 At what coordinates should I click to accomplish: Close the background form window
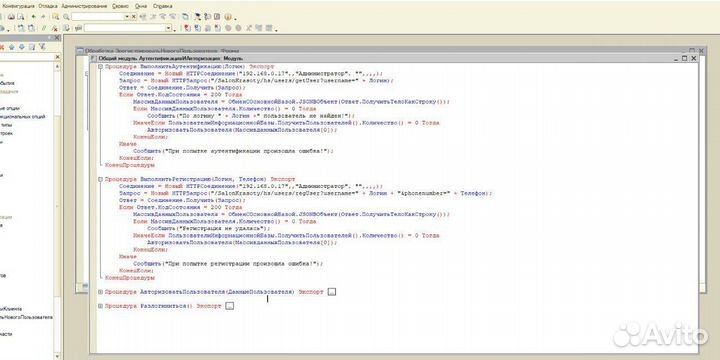[701, 51]
